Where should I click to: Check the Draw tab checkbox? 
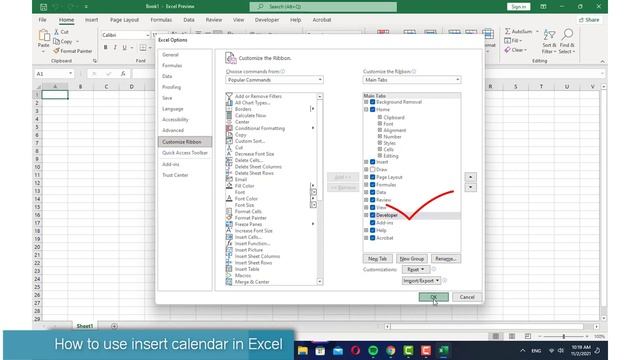[x=373, y=169]
